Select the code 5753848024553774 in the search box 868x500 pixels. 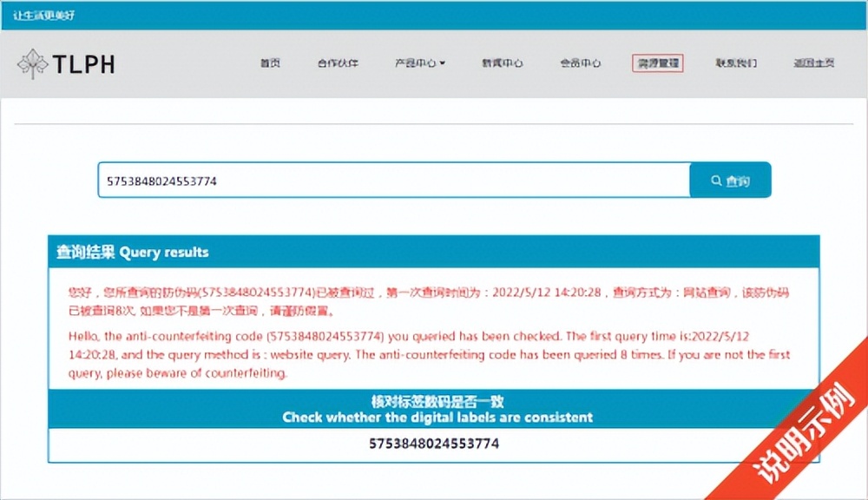pos(161,179)
